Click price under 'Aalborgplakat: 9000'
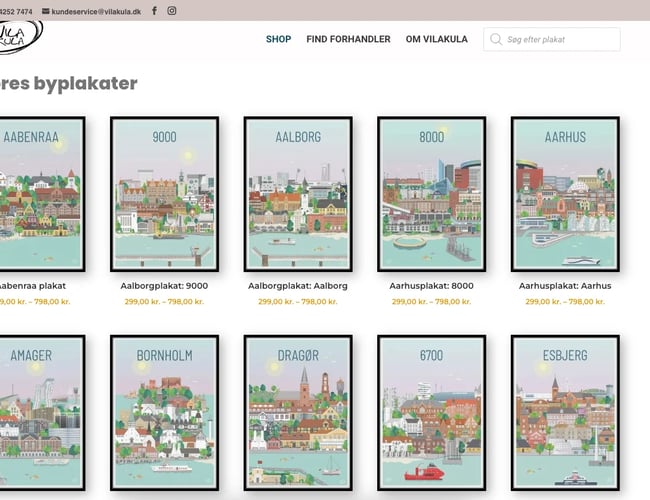 164,301
